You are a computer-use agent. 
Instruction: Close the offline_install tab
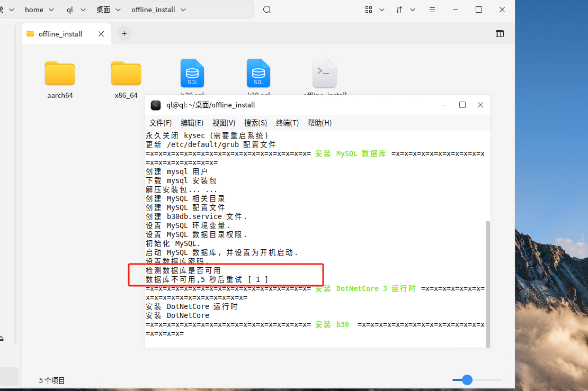[x=101, y=34]
